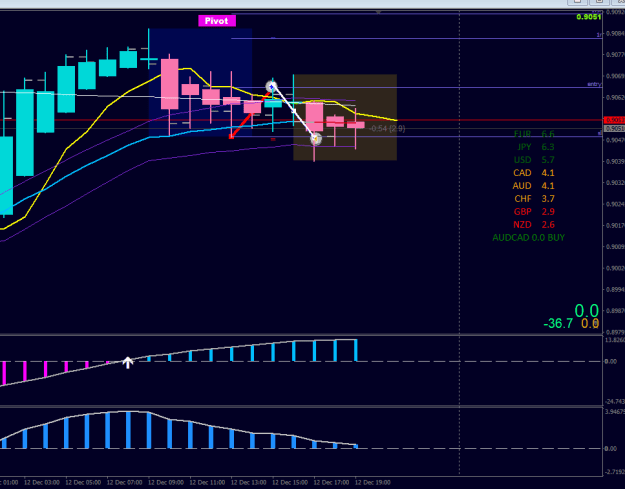Click the NZD 2.6 strength row

click(x=534, y=224)
